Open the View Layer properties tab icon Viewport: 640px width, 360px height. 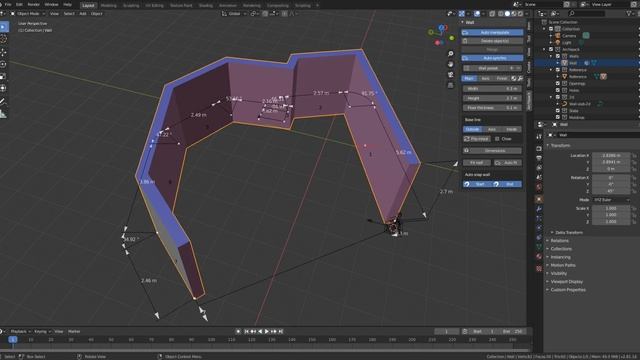pyautogui.click(x=539, y=168)
